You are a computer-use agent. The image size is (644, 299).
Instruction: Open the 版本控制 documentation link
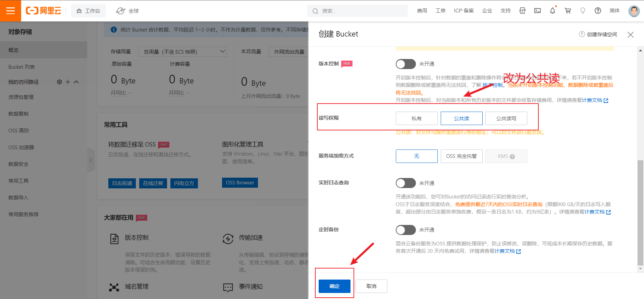click(x=492, y=85)
